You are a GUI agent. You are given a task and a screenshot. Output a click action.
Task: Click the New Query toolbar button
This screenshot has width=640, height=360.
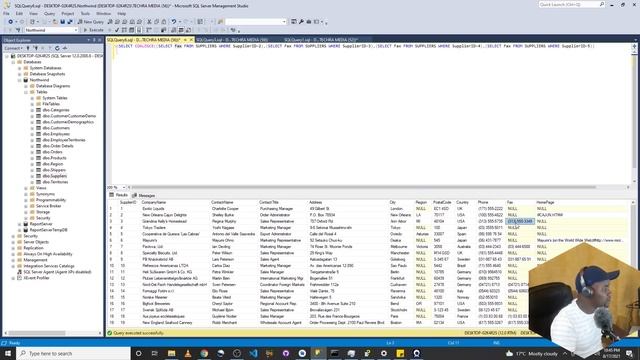pos(91,22)
